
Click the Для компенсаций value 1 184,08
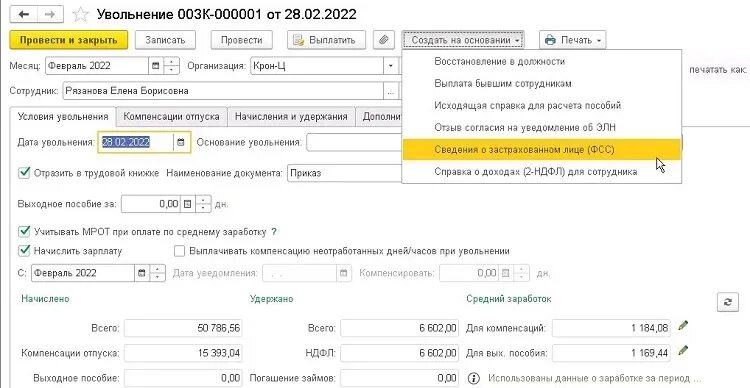tap(612, 328)
